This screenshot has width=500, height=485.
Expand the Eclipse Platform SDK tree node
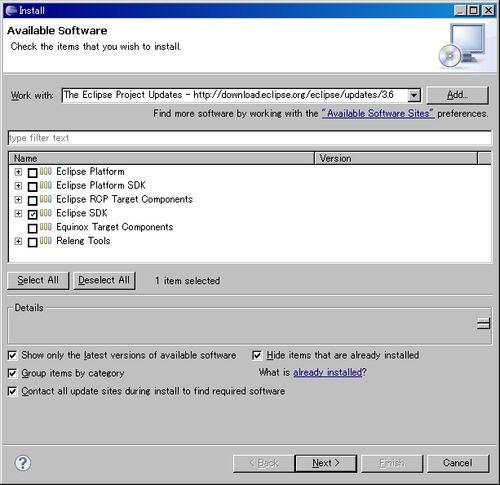[18, 186]
